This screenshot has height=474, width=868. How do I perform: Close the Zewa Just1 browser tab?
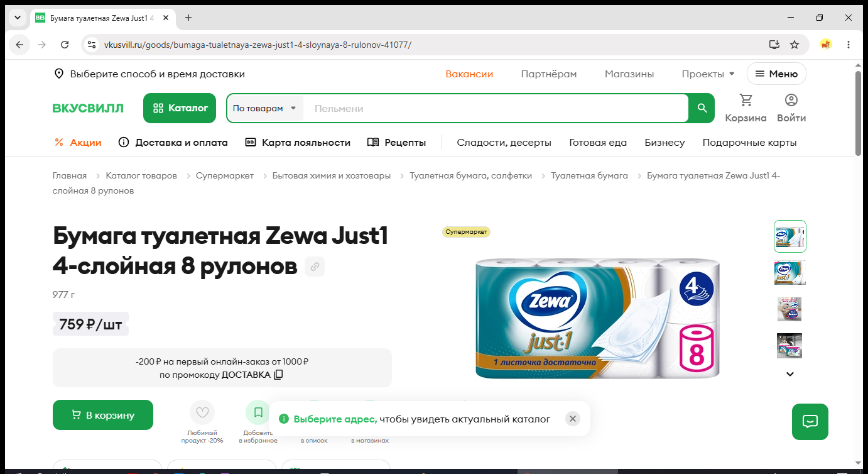click(x=165, y=18)
